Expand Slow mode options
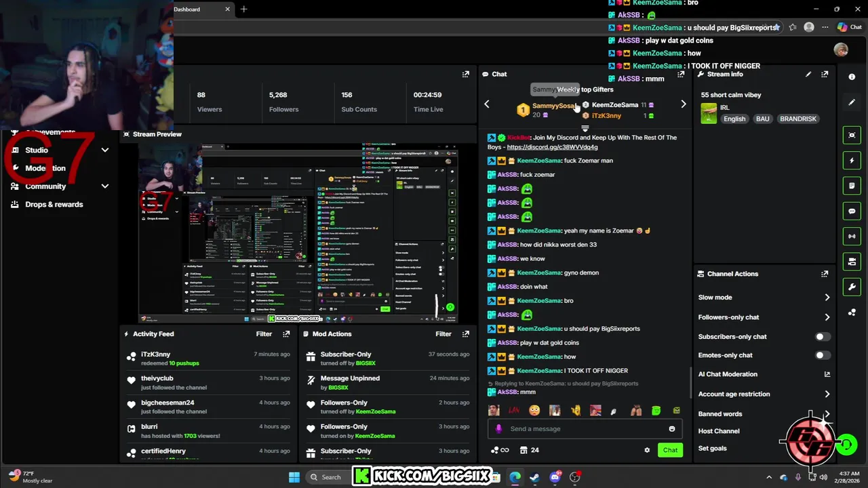 click(x=827, y=298)
